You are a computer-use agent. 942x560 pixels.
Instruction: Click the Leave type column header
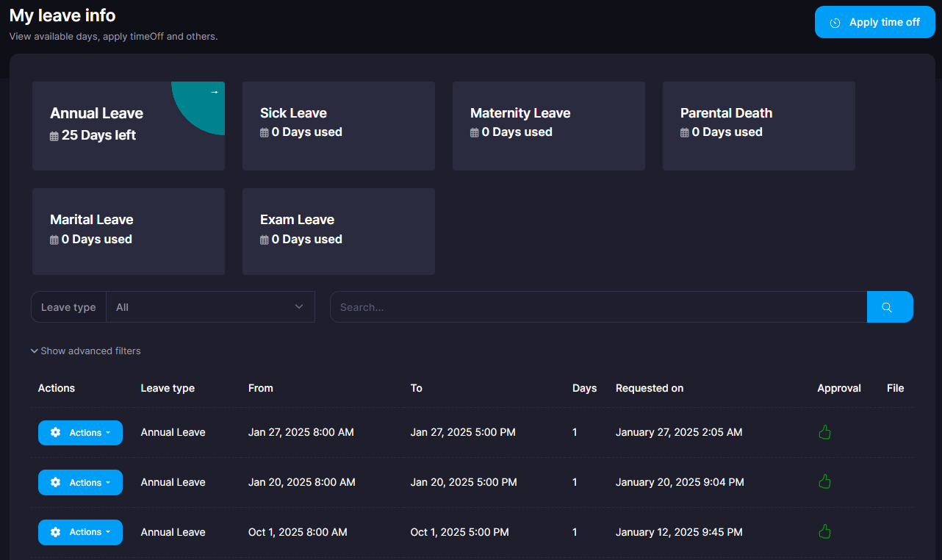[168, 388]
